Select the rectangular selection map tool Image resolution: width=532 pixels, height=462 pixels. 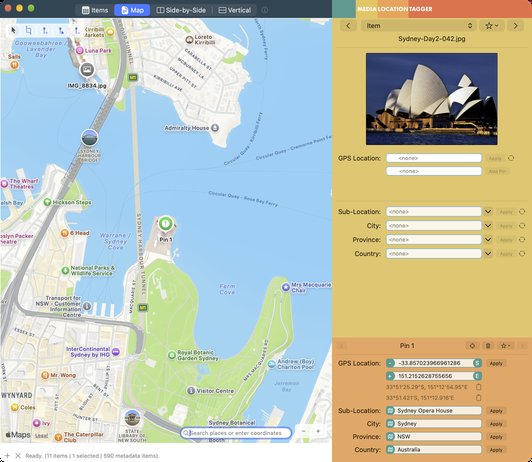click(28, 31)
